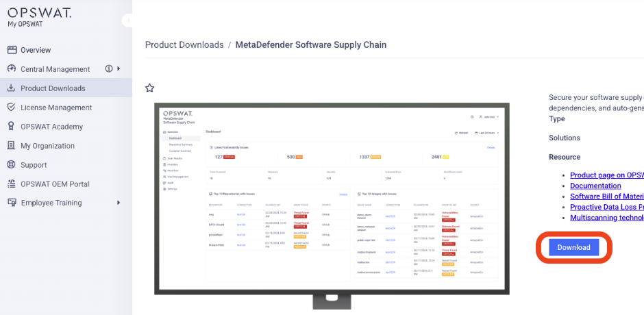Viewport: 644px width, 315px height.
Task: Favorite this product with the star icon
Action: (x=150, y=88)
